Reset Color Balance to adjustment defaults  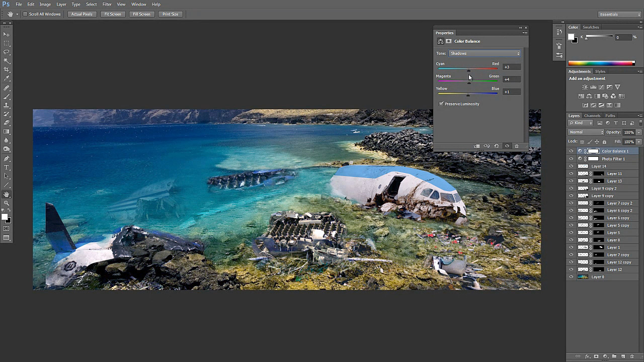point(496,146)
